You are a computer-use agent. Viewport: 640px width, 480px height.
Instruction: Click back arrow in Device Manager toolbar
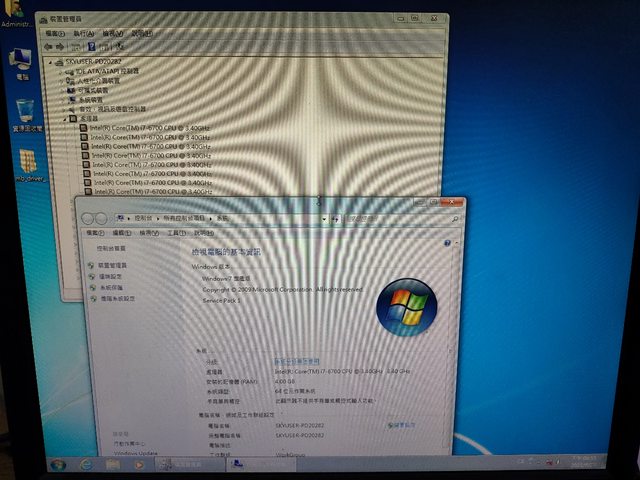coord(51,45)
